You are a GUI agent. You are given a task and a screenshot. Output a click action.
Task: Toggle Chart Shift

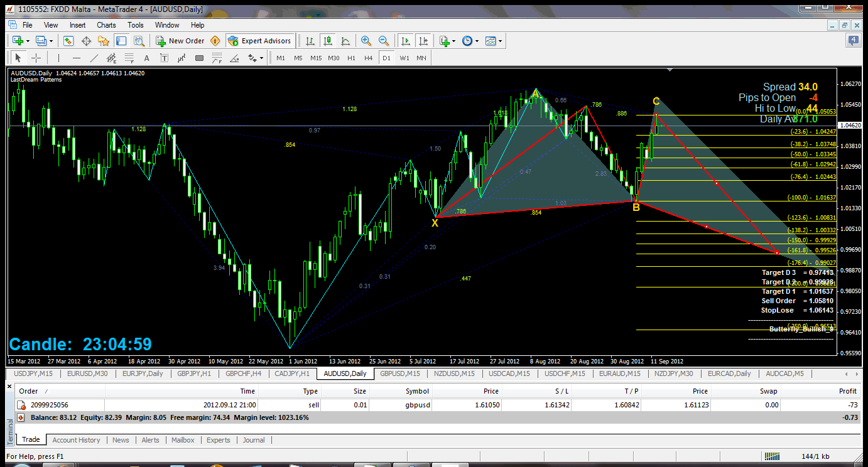[423, 41]
